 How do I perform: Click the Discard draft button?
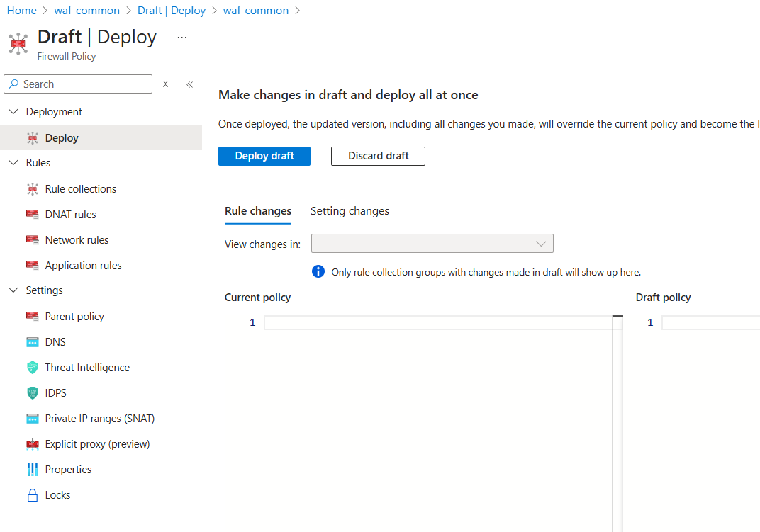[x=378, y=156]
